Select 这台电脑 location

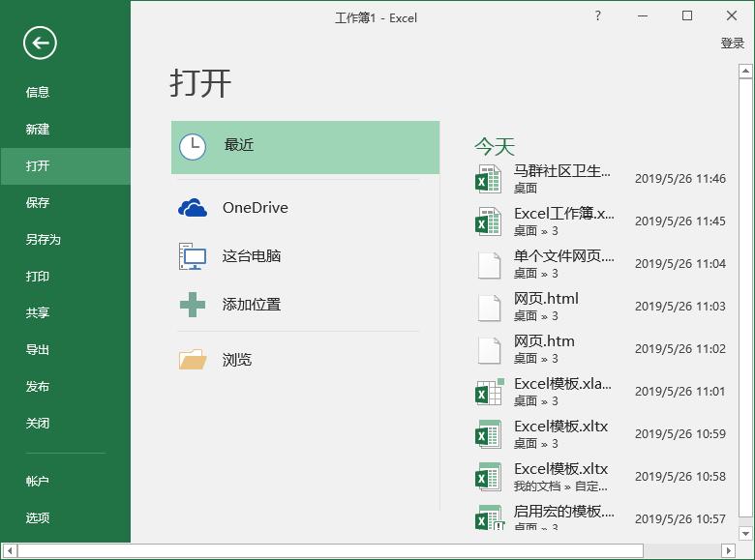point(305,256)
